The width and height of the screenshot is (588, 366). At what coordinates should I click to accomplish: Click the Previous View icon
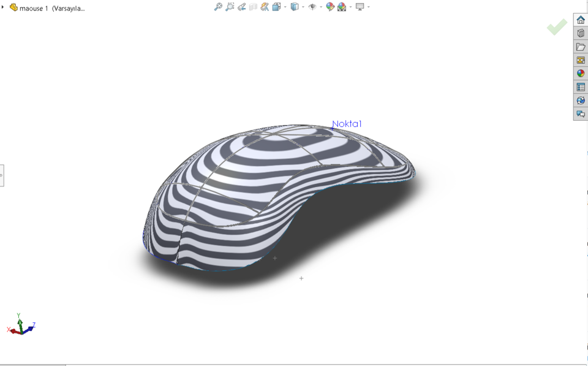(x=240, y=7)
